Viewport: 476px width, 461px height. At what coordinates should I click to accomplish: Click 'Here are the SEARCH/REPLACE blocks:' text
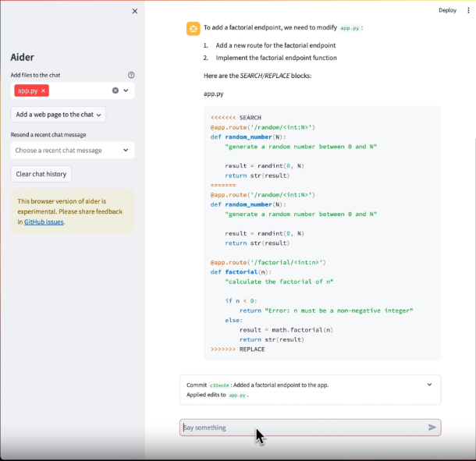(258, 76)
